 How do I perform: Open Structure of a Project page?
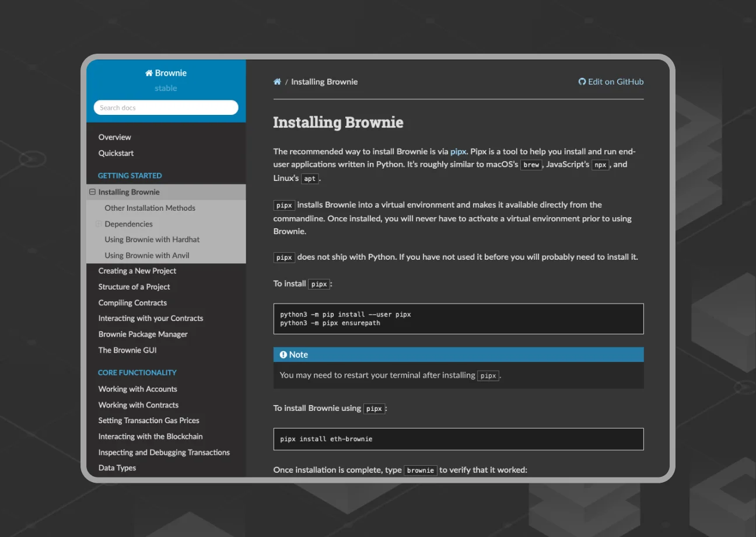pos(134,287)
